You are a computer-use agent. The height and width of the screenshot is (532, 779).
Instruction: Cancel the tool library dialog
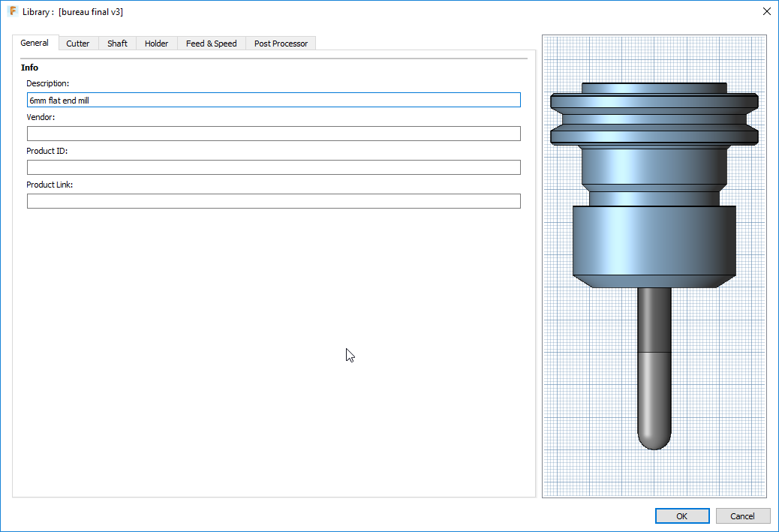tap(743, 516)
